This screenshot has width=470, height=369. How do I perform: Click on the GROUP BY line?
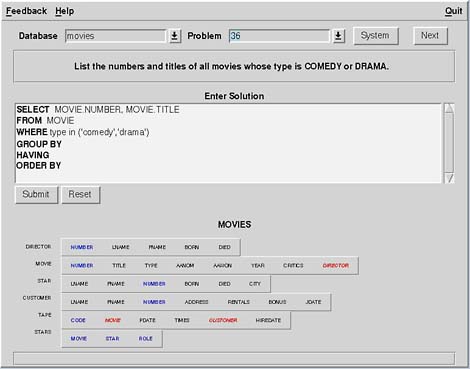[x=39, y=144]
